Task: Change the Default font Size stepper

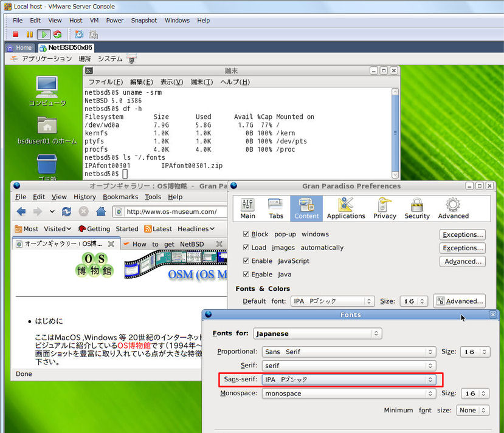Action: pos(413,301)
